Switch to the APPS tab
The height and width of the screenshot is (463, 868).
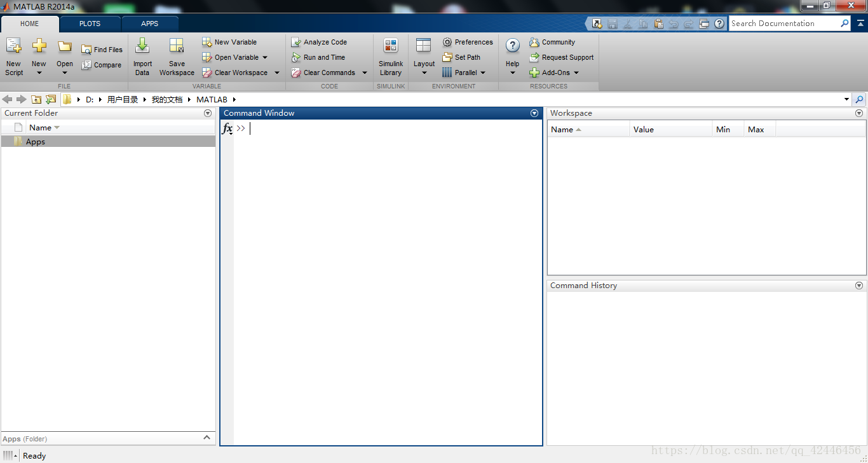pos(150,24)
